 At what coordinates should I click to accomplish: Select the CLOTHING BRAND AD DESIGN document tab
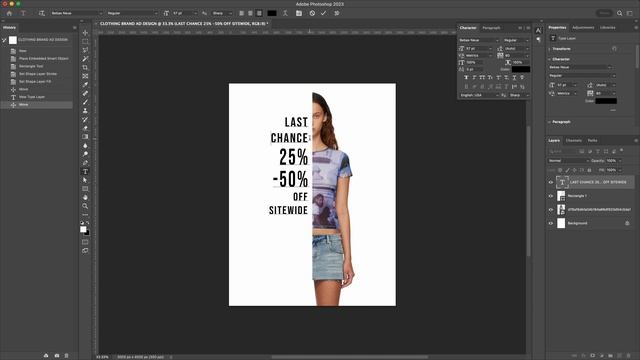[x=183, y=24]
